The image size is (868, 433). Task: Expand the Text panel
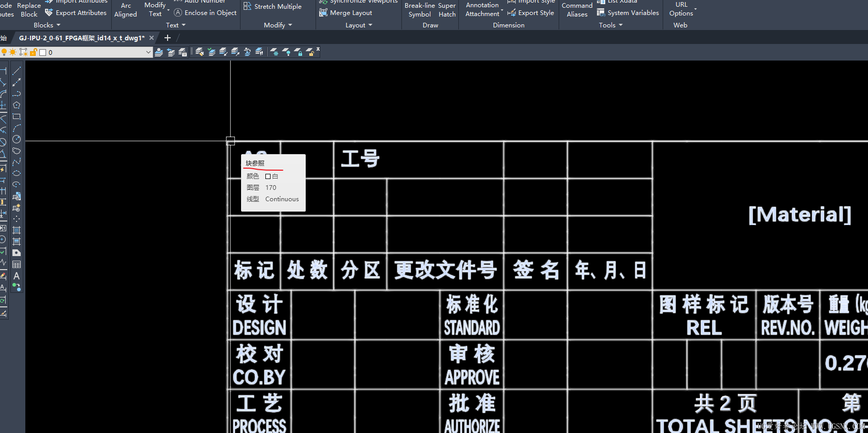coord(176,25)
